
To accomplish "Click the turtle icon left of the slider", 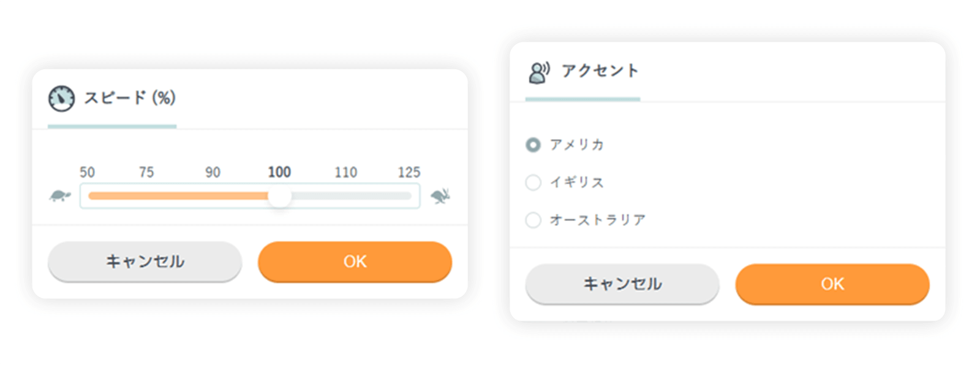I will click(x=59, y=196).
